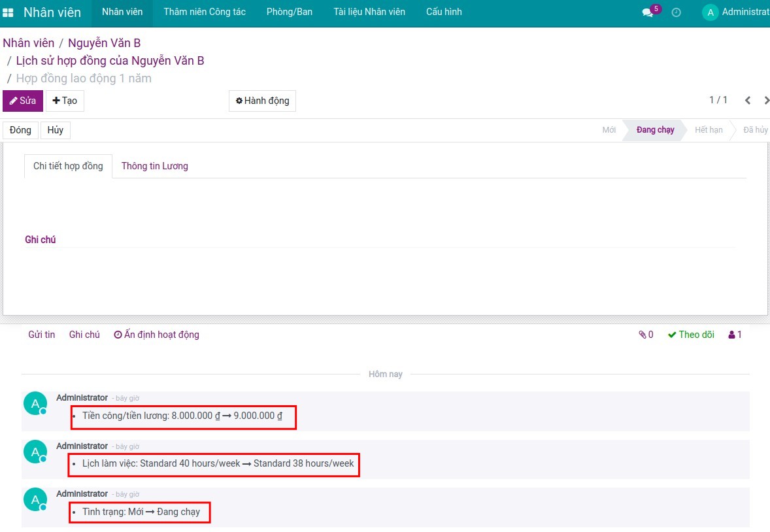Open the Hành động dropdown
The image size is (770, 532).
pos(262,101)
